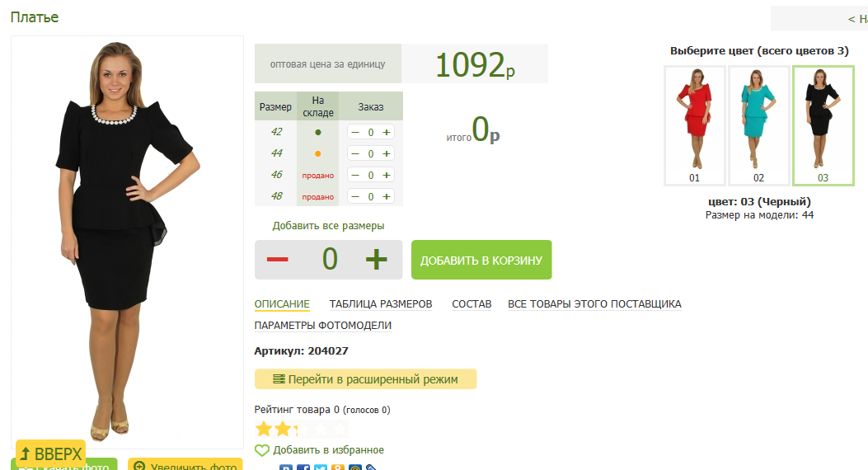Click the large total quantity value 0
The image size is (868, 470).
point(330,259)
